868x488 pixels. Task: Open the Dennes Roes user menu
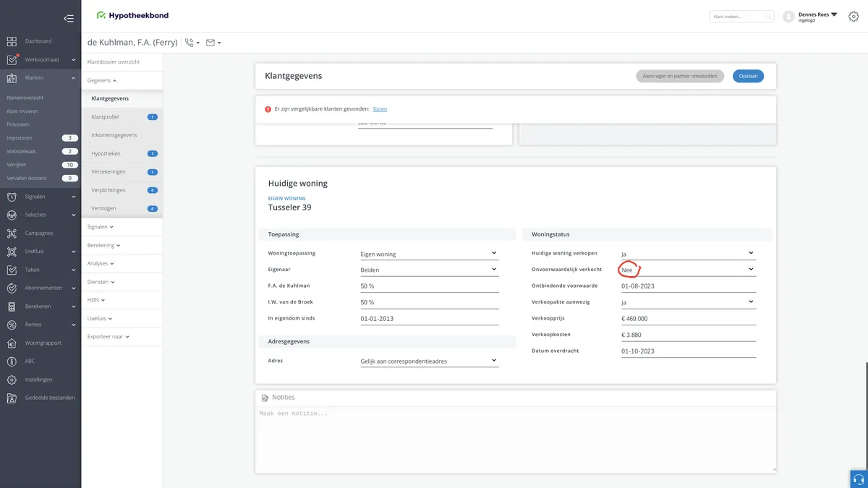pyautogui.click(x=817, y=16)
